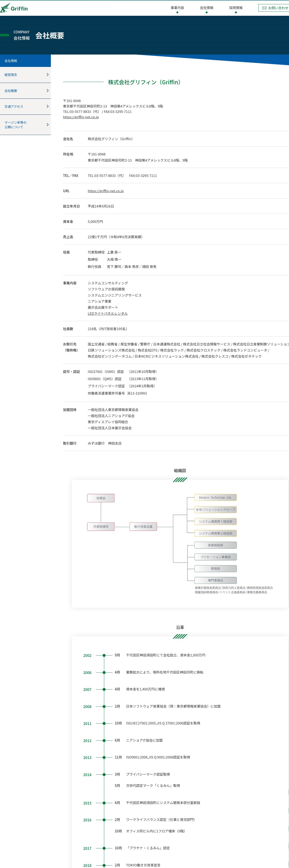This screenshot has width=289, height=868.
Task: Click the 沿革 section heading
Action: pos(180,627)
